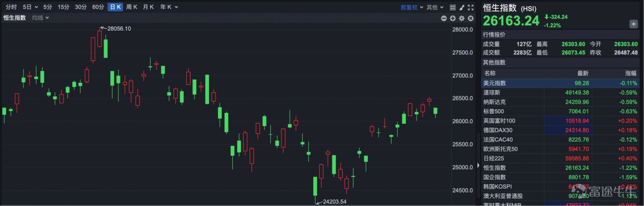Click the 26163.24 price headline
The width and height of the screenshot is (644, 206).
click(511, 21)
